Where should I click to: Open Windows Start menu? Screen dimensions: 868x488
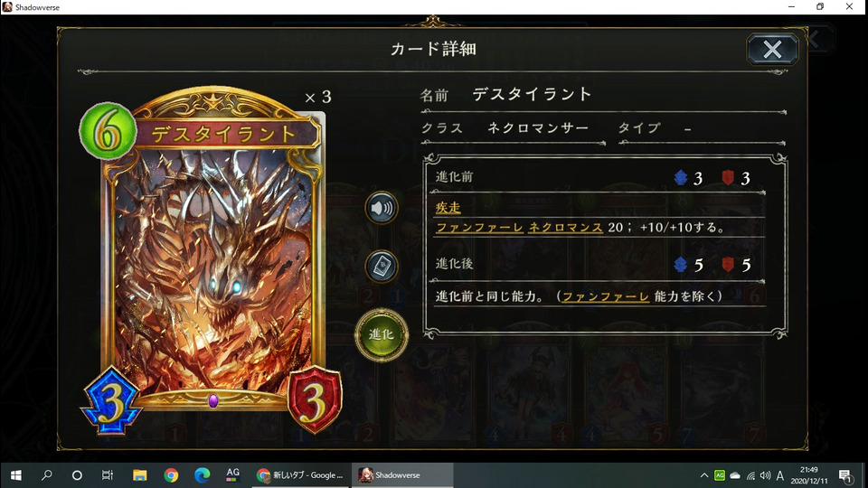16,475
